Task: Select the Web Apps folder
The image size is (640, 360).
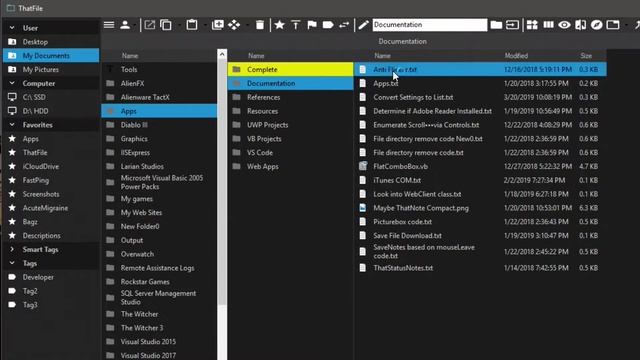Action: (x=291, y=167)
